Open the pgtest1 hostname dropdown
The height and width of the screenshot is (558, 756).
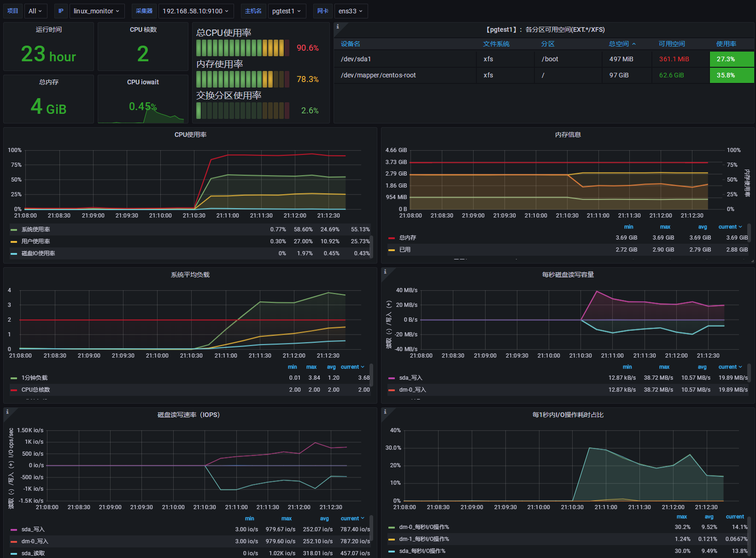[x=287, y=11]
